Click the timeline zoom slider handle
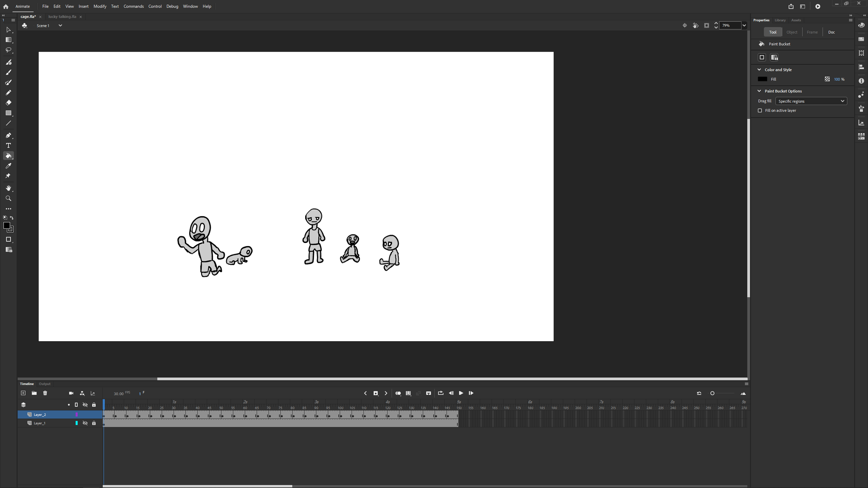This screenshot has height=488, width=868. pos(712,393)
